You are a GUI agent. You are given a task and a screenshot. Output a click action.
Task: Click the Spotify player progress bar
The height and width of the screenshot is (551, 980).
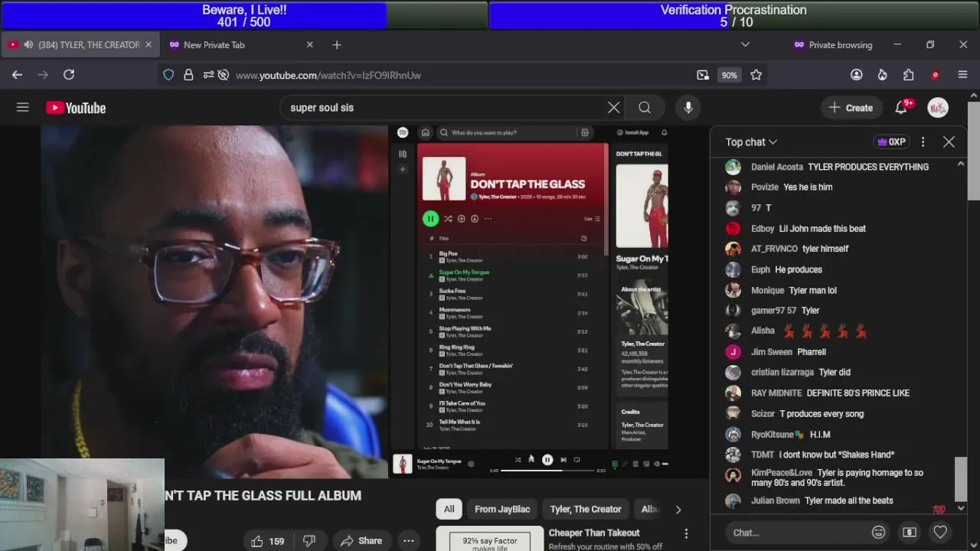pyautogui.click(x=547, y=471)
